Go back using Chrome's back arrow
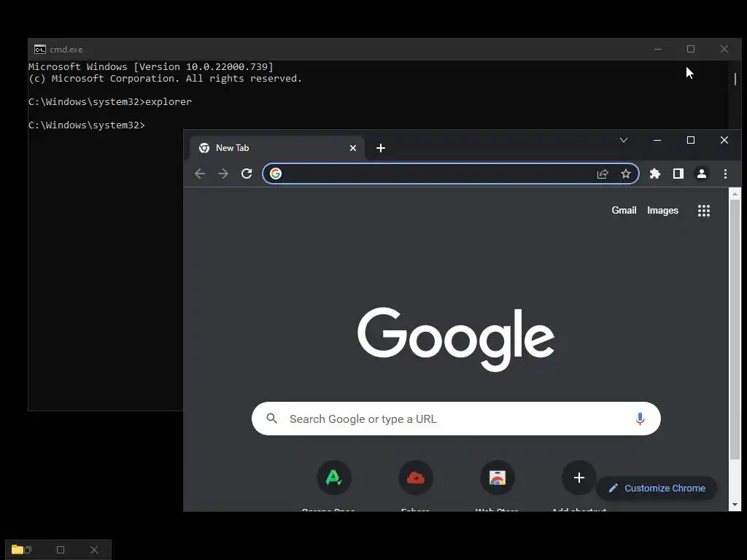The image size is (747, 560). tap(200, 174)
